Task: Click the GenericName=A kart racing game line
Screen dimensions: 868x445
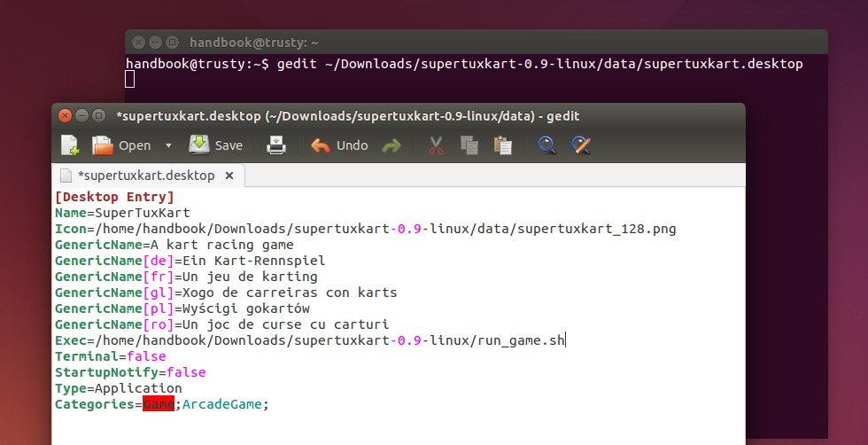Action: click(x=174, y=245)
